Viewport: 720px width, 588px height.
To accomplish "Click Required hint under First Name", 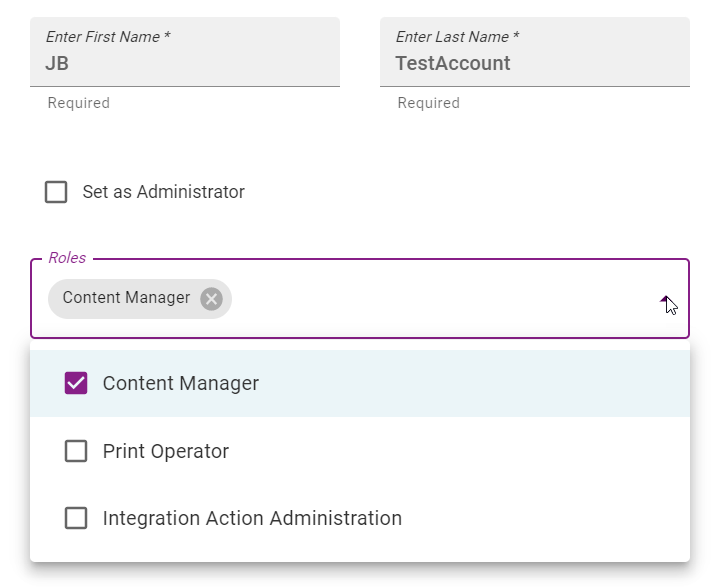I will (79, 103).
